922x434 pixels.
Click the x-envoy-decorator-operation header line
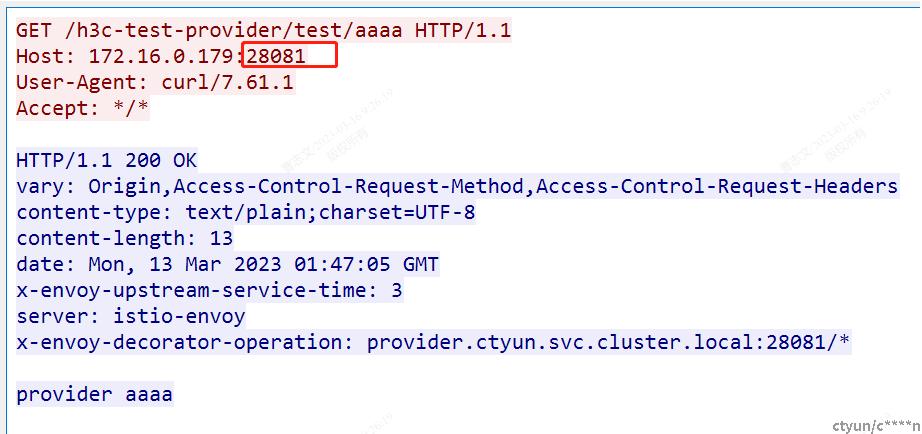(433, 342)
